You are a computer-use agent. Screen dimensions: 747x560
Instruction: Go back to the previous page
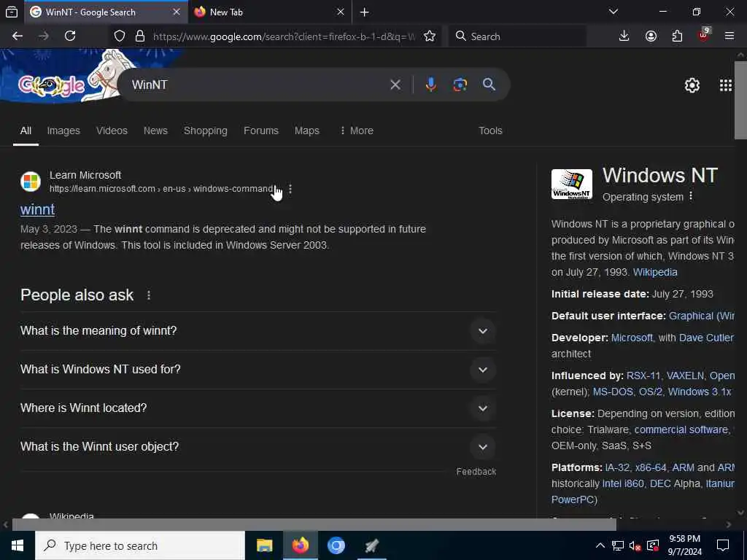click(x=18, y=36)
